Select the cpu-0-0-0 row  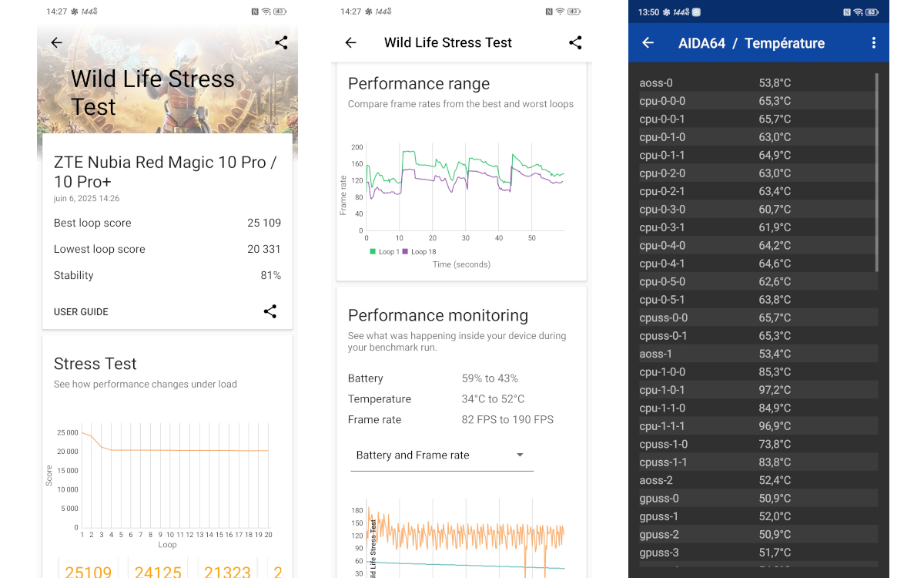point(757,101)
